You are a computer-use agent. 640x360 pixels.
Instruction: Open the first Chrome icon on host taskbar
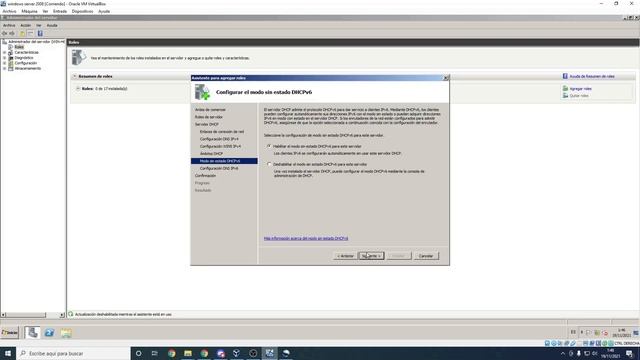(171, 353)
